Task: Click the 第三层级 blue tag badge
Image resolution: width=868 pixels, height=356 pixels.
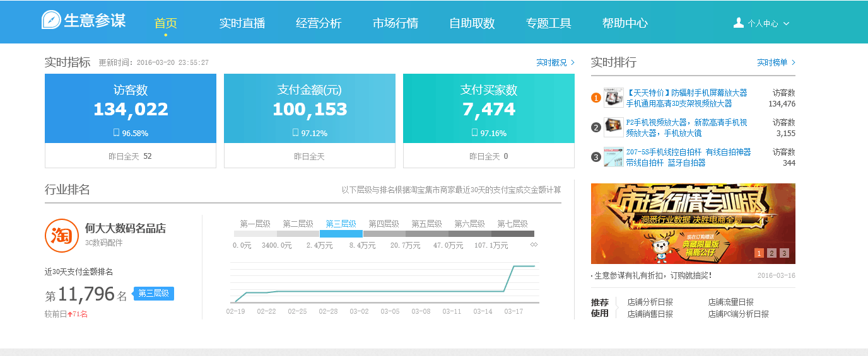Action: click(154, 294)
